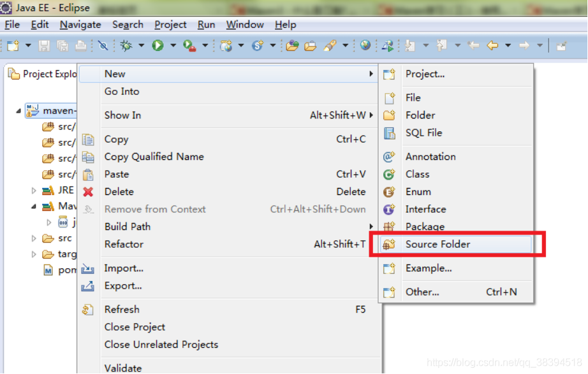
Task: Open the Run dropdown arrow
Action: (173, 46)
